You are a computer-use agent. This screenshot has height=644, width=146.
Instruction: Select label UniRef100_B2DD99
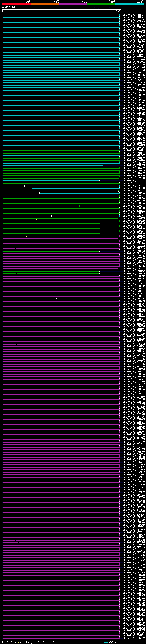[x=134, y=221]
